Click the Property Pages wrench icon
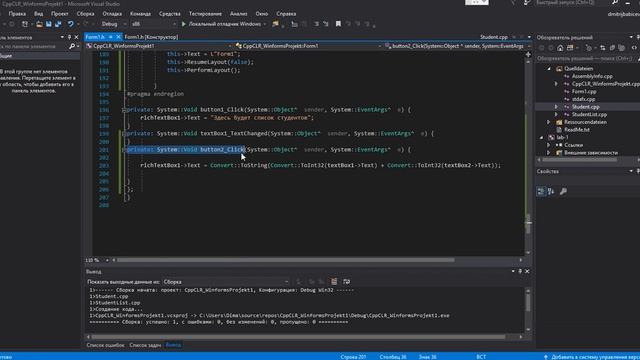Screen dimensions: 640x360 pos(563,191)
